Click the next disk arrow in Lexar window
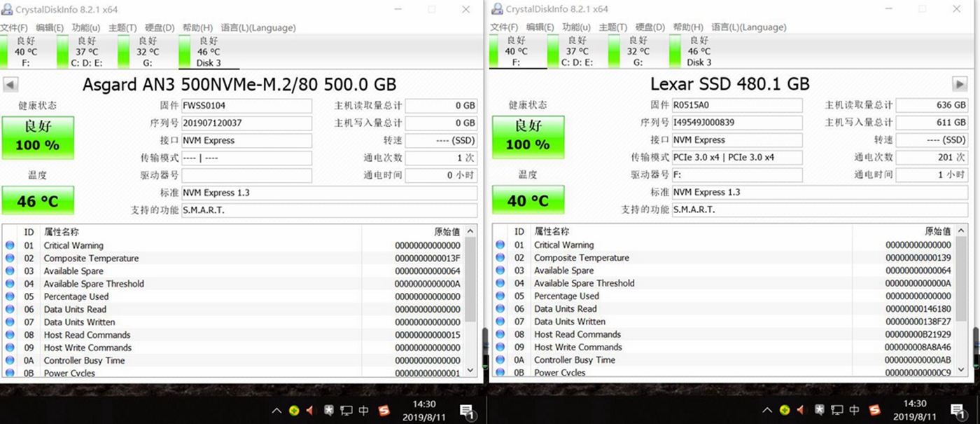Viewport: 980px width, 424px height. (960, 84)
